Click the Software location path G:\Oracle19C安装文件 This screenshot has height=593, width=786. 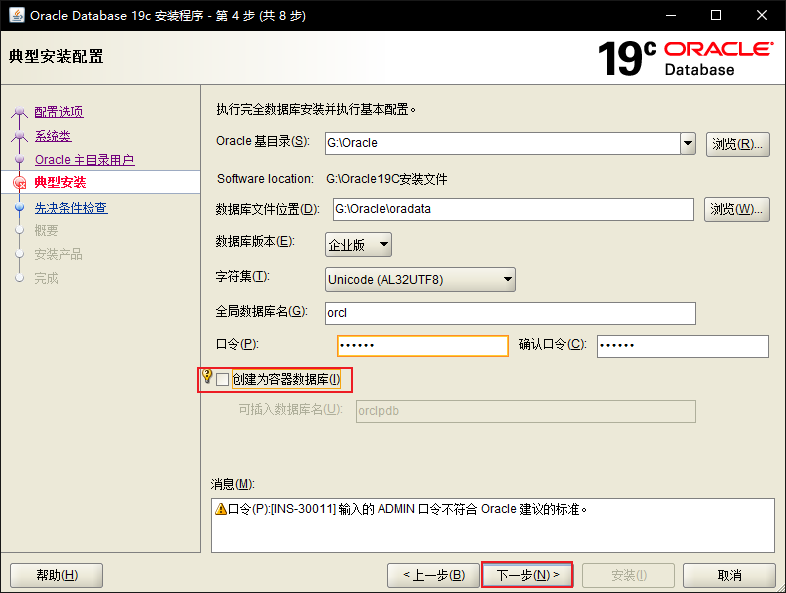coord(386,179)
